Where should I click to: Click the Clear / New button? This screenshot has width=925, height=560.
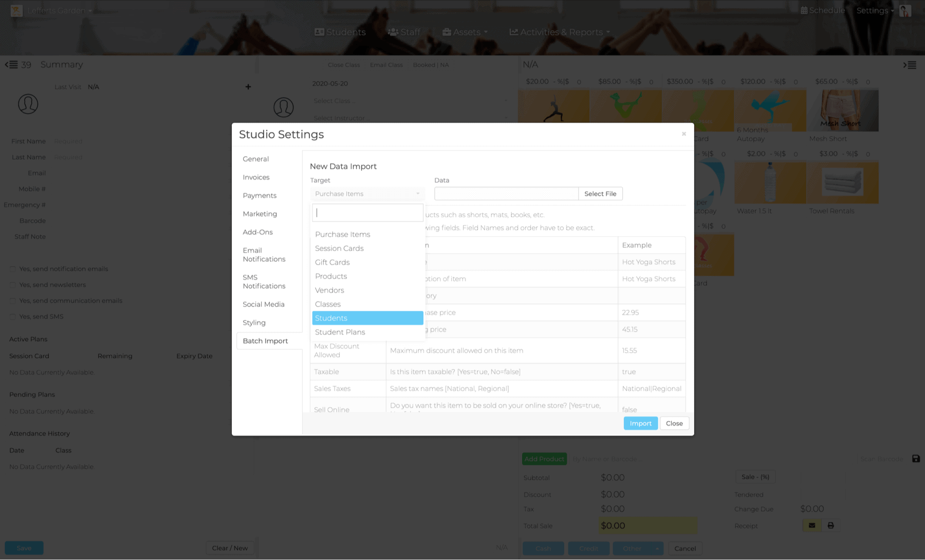230,548
